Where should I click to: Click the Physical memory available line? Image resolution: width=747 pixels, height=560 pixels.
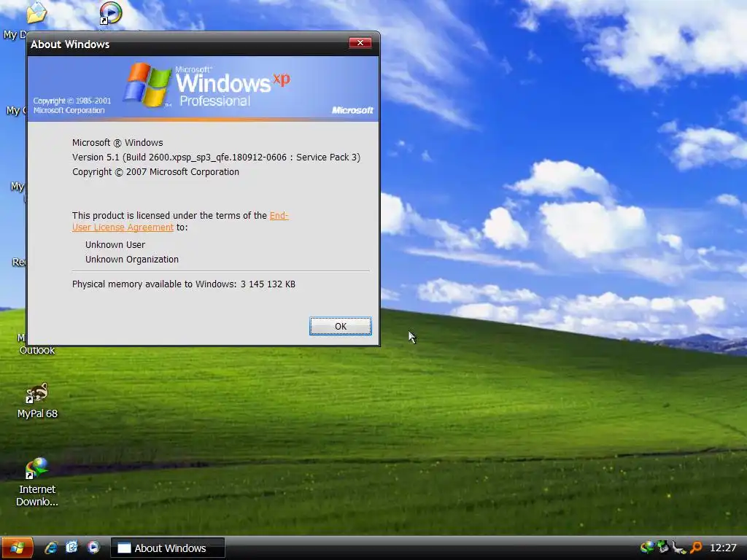click(x=183, y=284)
